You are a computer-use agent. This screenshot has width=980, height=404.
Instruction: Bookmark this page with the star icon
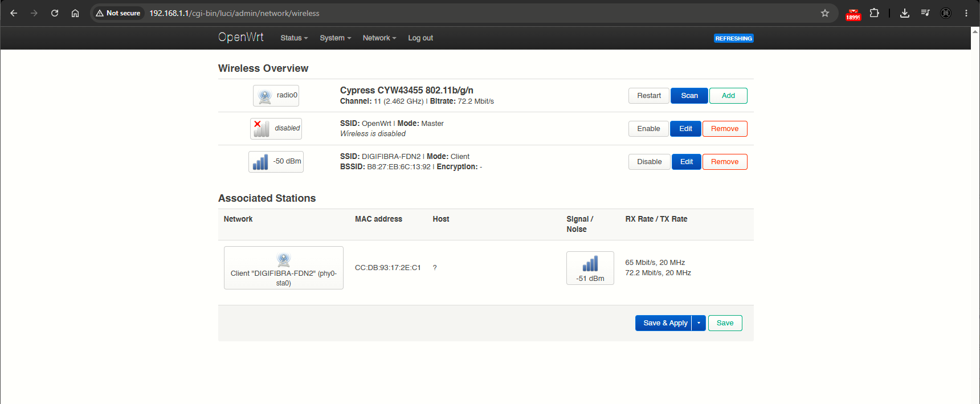[x=825, y=13]
